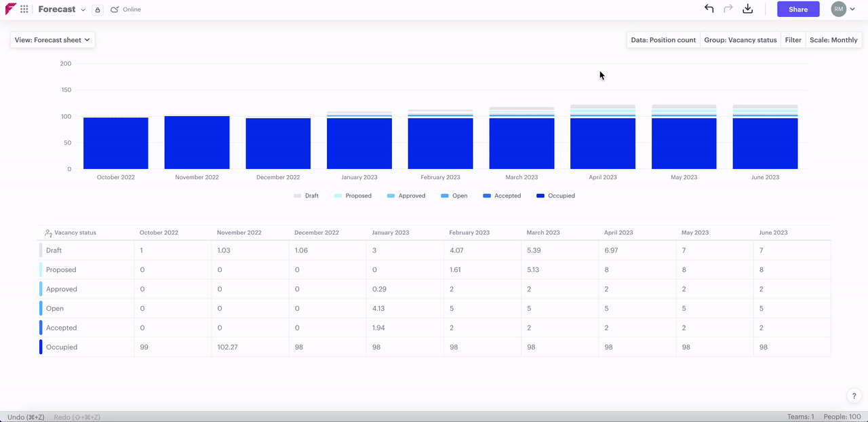Open the Group: Vacancy status menu
The width and height of the screenshot is (868, 422).
[740, 40]
